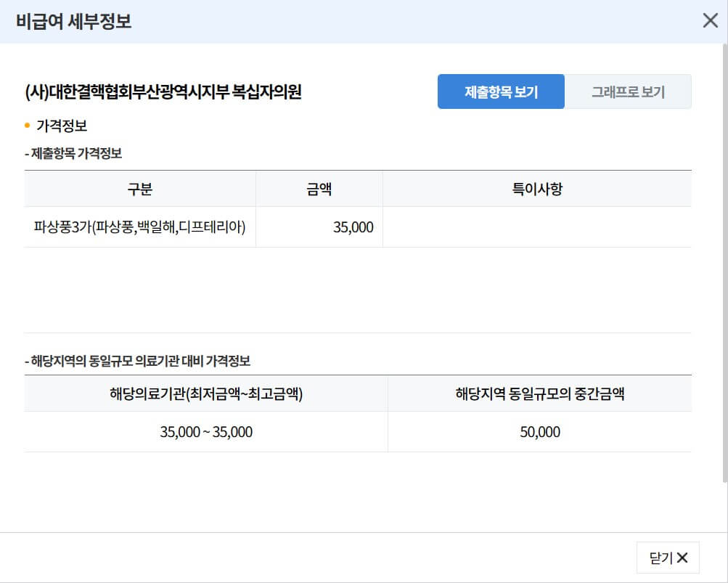Click the 비급여 세부정보 dialog title

pyautogui.click(x=74, y=21)
